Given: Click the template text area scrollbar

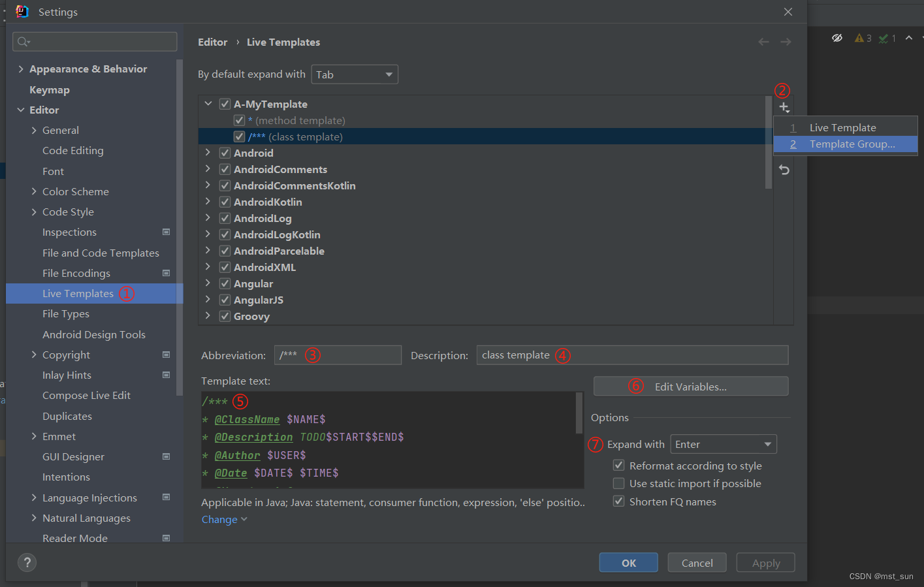Looking at the screenshot, I should pyautogui.click(x=579, y=413).
